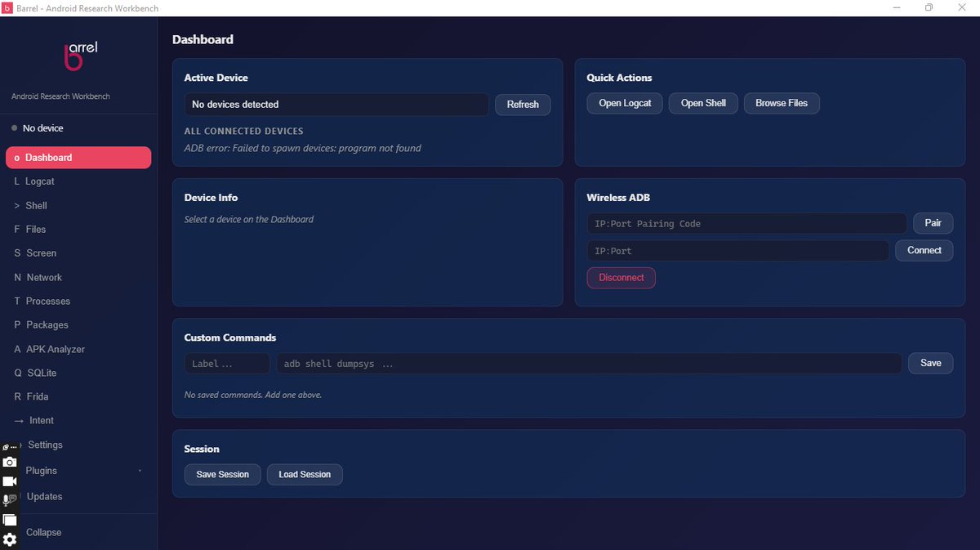Click the camera screenshot icon in the overlay
This screenshot has width=980, height=550.
10,463
